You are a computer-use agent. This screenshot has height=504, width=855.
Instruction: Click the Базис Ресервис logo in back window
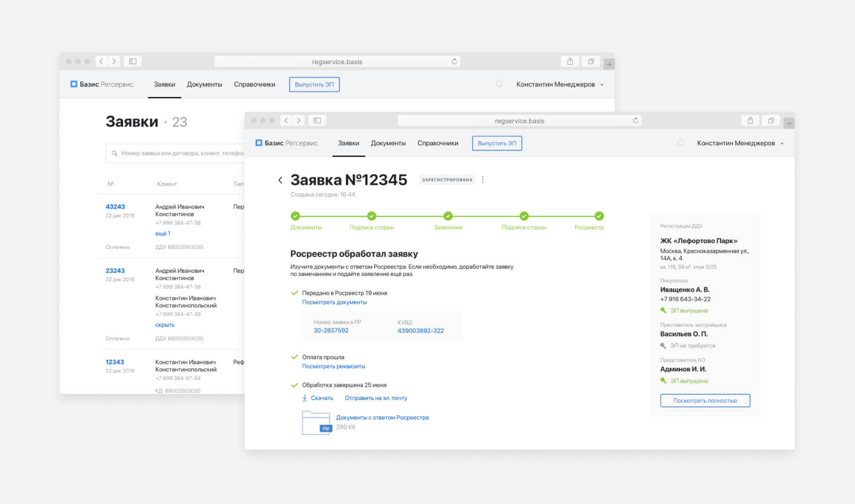pyautogui.click(x=102, y=84)
